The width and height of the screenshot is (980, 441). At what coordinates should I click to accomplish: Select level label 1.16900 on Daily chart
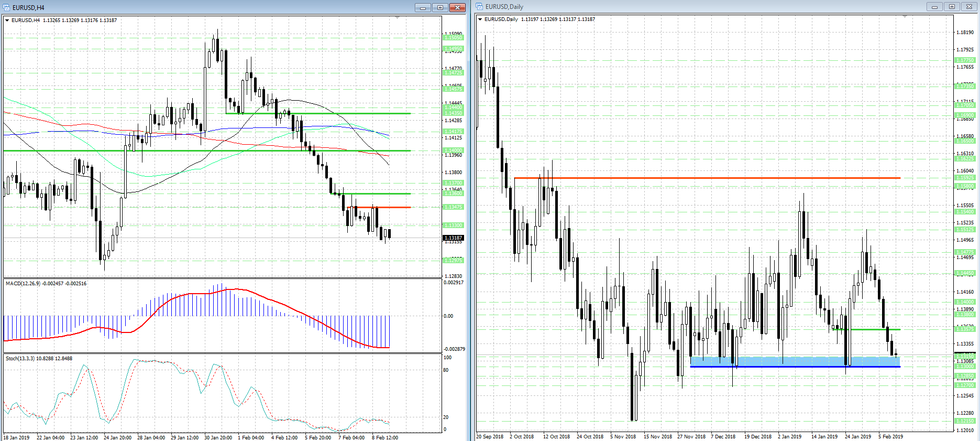point(965,115)
